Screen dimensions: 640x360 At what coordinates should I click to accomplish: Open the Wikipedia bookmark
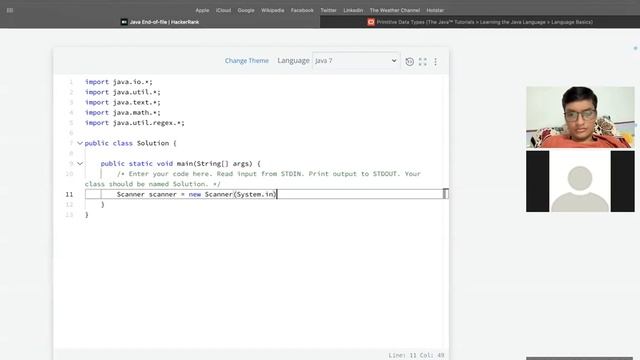click(x=272, y=10)
